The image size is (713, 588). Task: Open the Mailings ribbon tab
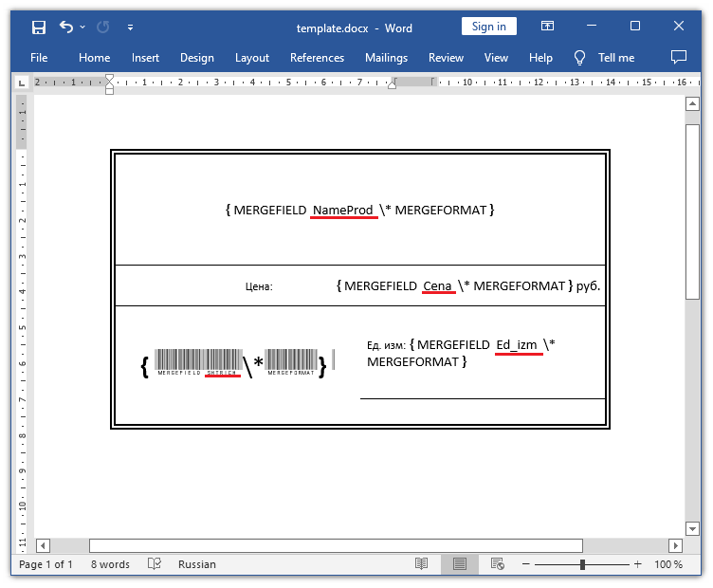(385, 58)
